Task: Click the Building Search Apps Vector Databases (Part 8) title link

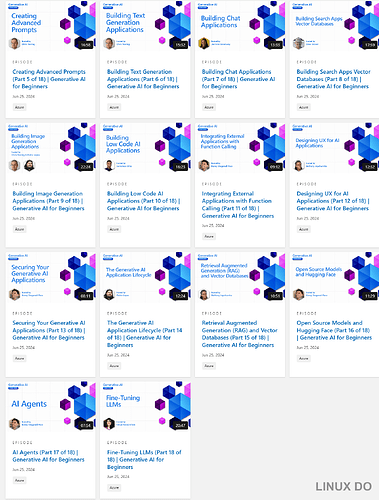Action: point(333,79)
